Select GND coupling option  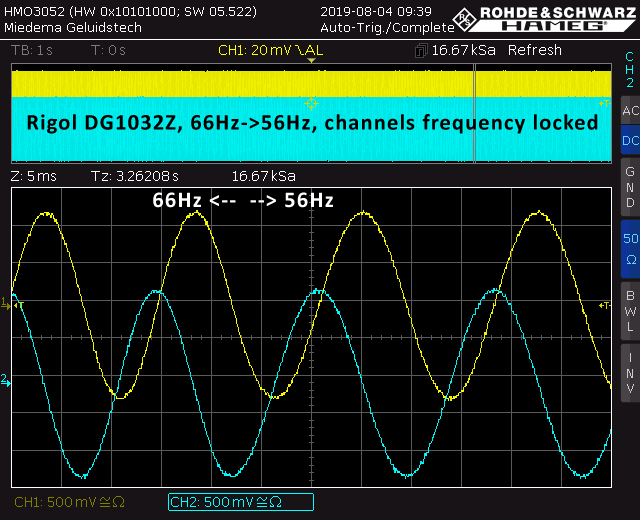[631, 187]
